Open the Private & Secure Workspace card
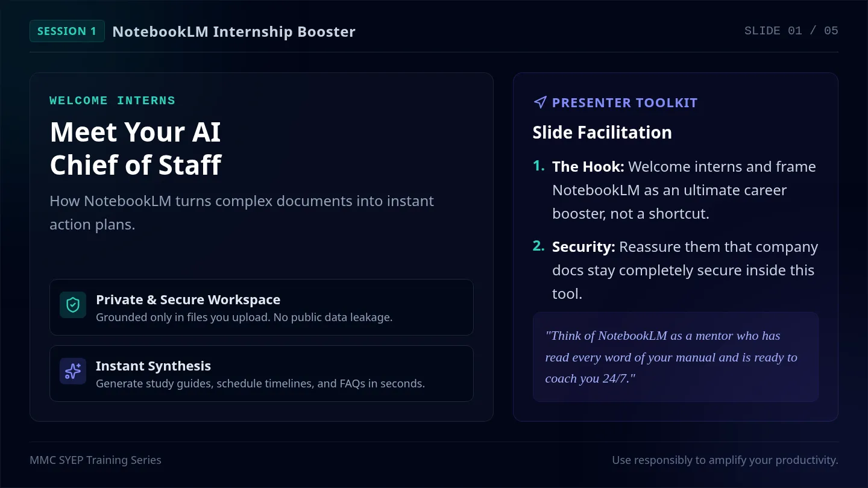 [262, 307]
